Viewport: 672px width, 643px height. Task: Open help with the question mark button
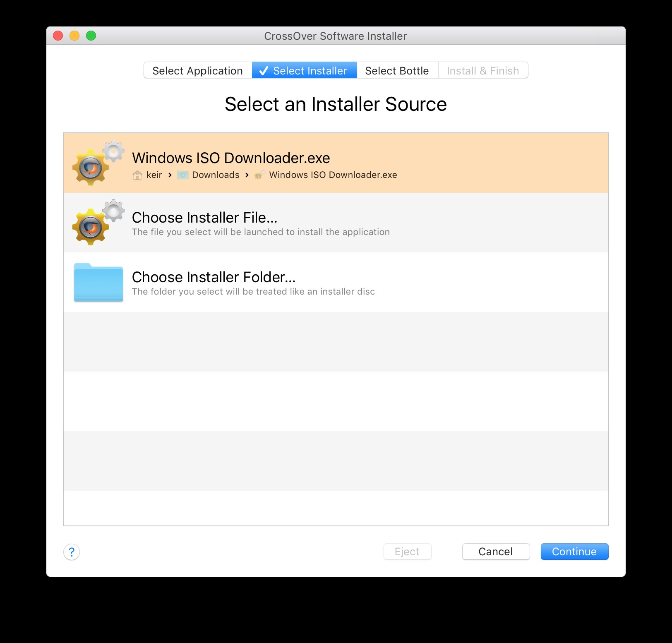click(x=72, y=552)
